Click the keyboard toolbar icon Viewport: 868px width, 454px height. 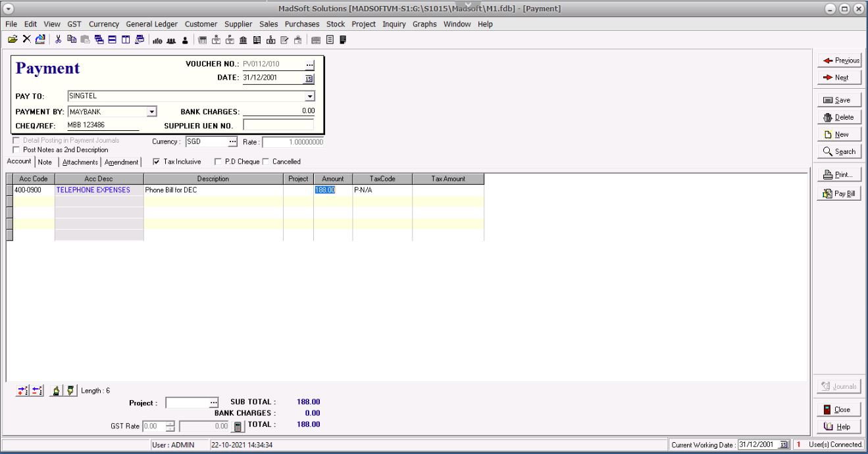click(x=317, y=39)
